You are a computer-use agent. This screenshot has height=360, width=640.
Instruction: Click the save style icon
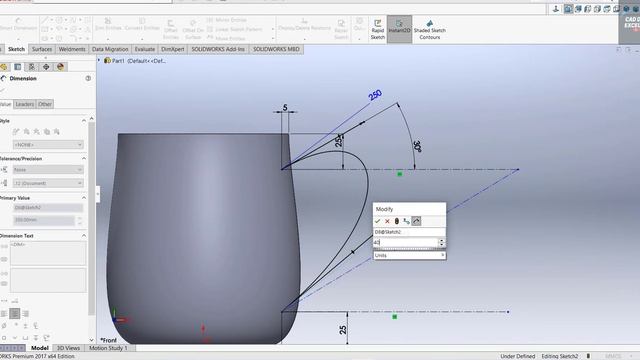47,131
